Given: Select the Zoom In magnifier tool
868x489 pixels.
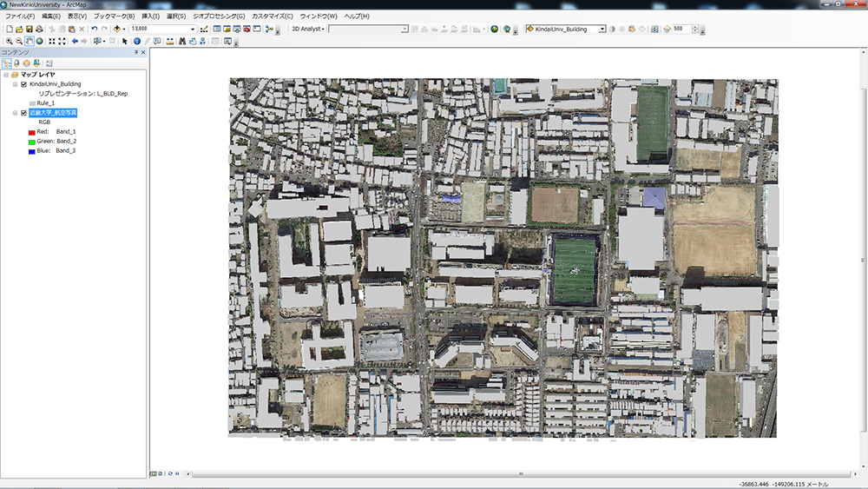Looking at the screenshot, I should (9, 41).
